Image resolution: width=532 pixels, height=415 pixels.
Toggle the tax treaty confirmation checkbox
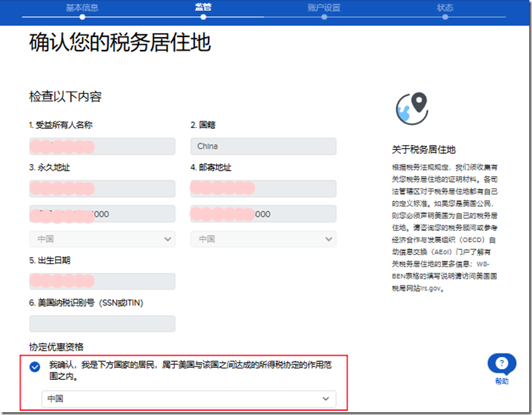(x=35, y=367)
